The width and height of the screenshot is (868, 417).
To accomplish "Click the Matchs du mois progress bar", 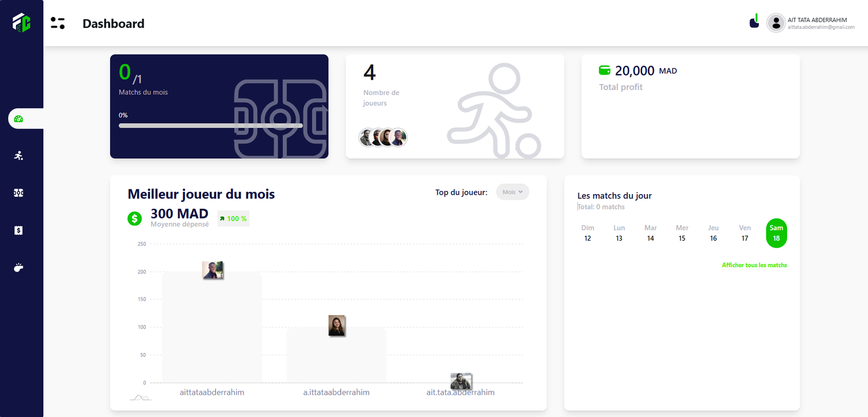I will coord(210,126).
